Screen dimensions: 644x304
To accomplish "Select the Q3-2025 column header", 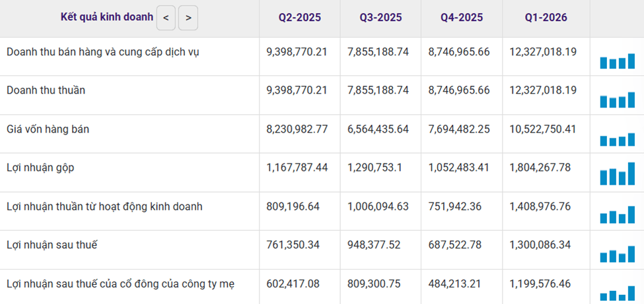I will pos(380,18).
